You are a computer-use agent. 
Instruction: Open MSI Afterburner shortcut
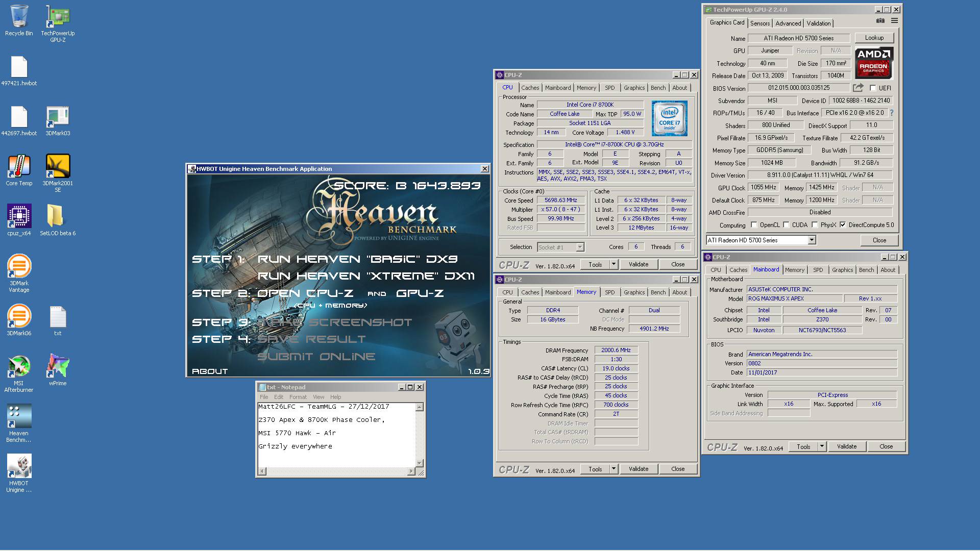tap(19, 373)
